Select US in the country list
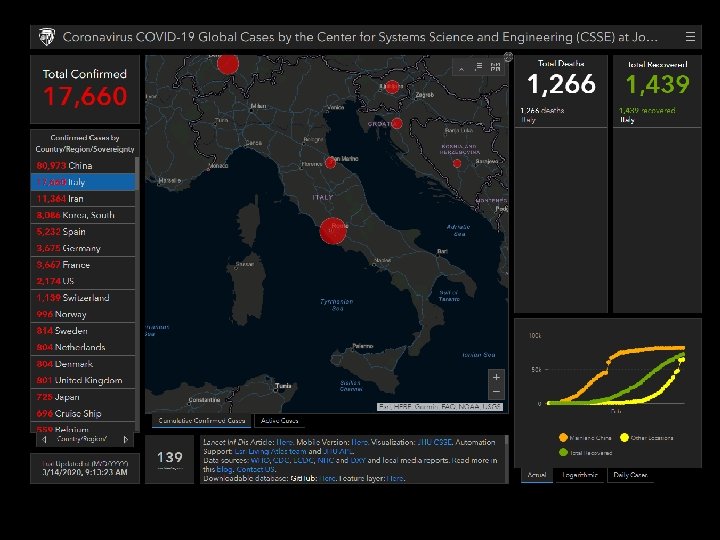 (x=83, y=281)
